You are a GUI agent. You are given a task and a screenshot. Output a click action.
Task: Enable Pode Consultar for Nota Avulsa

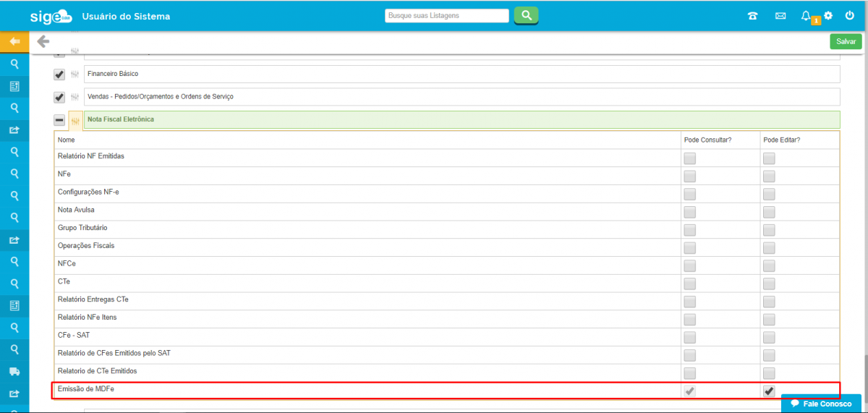pos(690,212)
